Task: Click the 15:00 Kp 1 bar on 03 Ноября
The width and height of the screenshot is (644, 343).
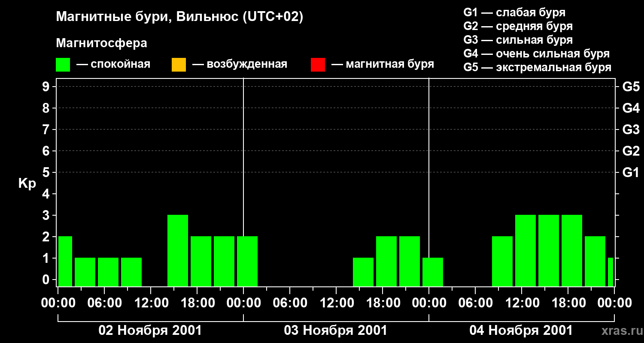Action: (363, 272)
